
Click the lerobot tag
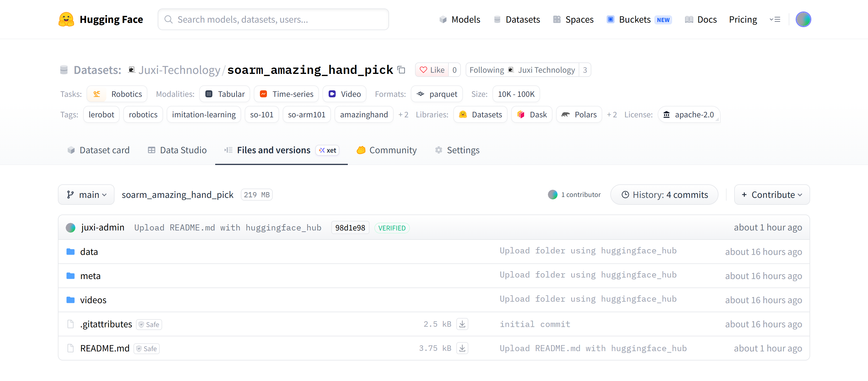pos(102,114)
